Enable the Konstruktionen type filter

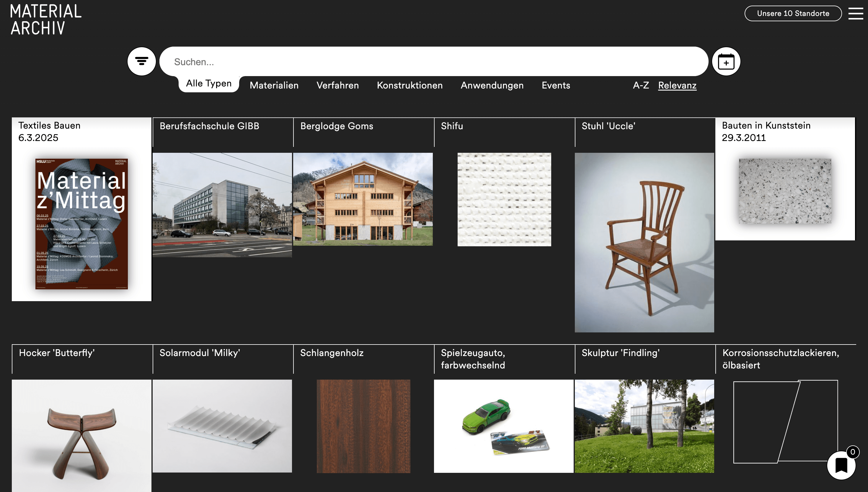pos(410,86)
